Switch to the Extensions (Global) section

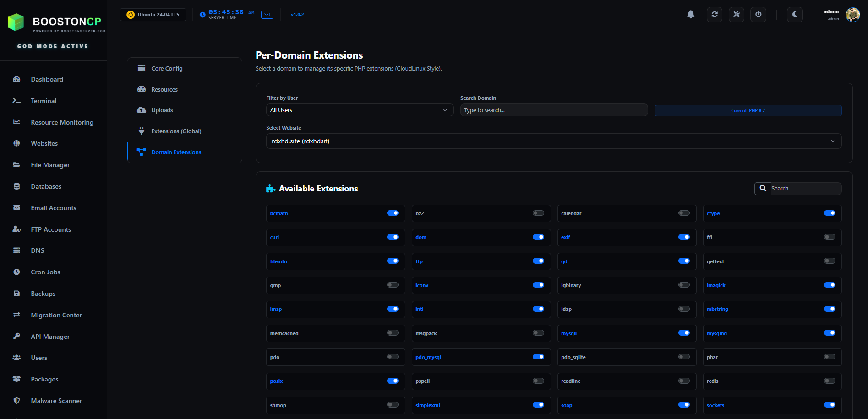tap(176, 131)
